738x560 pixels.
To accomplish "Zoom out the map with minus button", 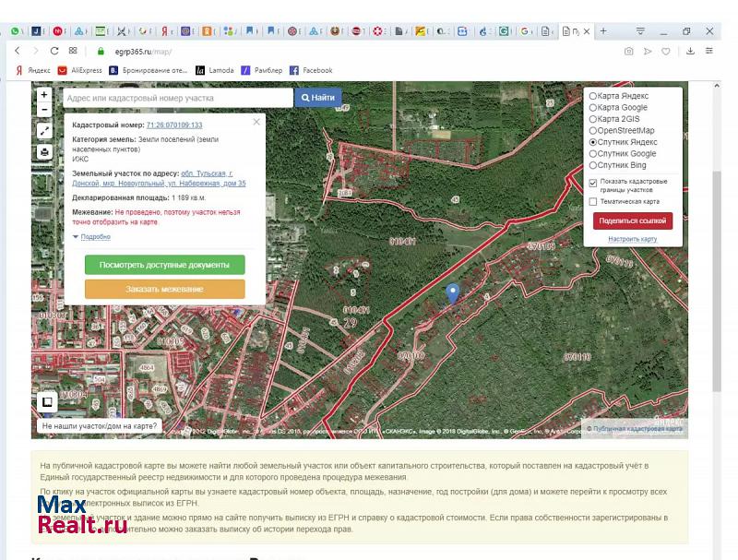I will 44,110.
